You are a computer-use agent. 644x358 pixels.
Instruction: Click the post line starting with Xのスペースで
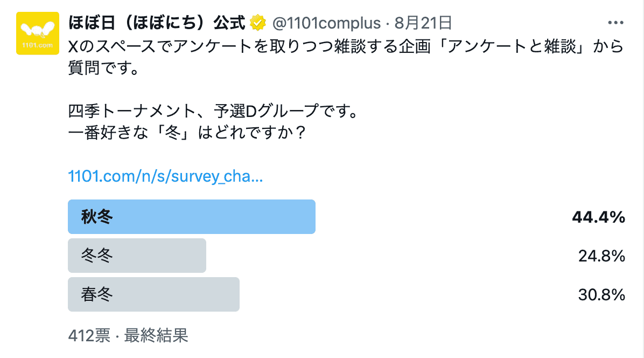[345, 46]
